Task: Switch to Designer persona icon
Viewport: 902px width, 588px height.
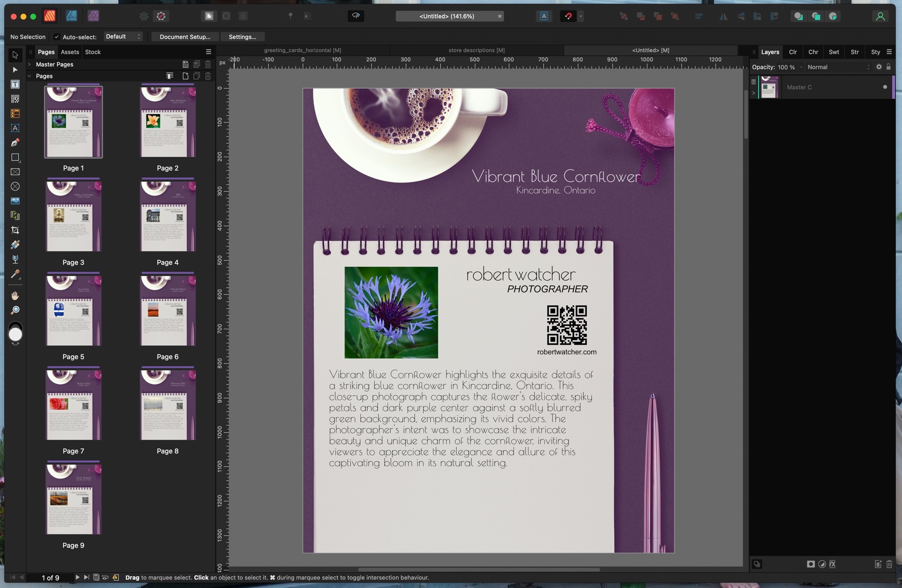Action: 71,16
